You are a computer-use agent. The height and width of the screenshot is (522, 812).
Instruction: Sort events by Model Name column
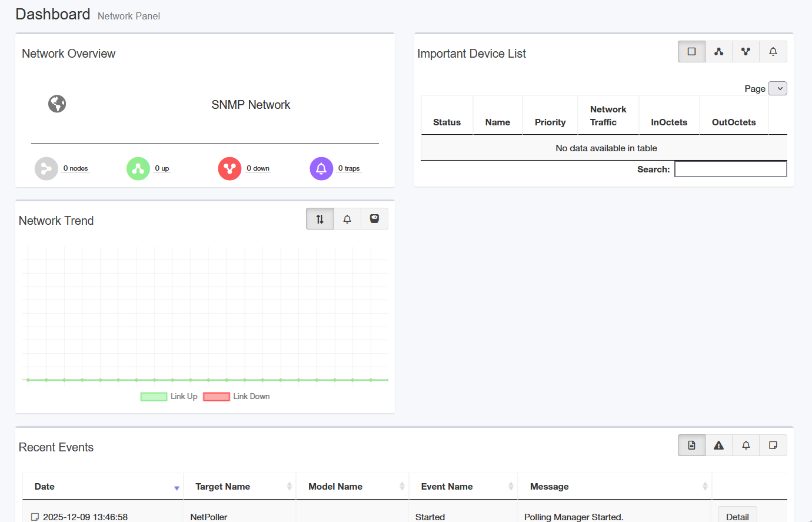352,487
